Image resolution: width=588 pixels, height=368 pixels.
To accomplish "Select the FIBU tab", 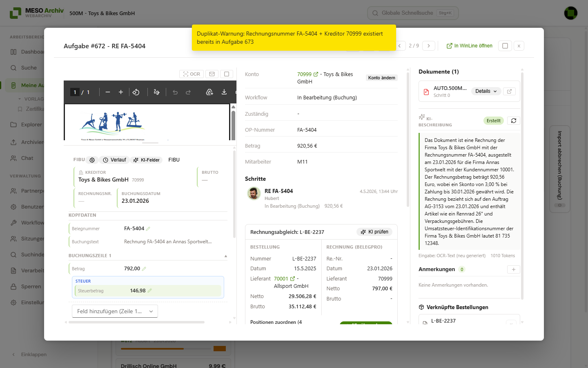I will tap(174, 160).
